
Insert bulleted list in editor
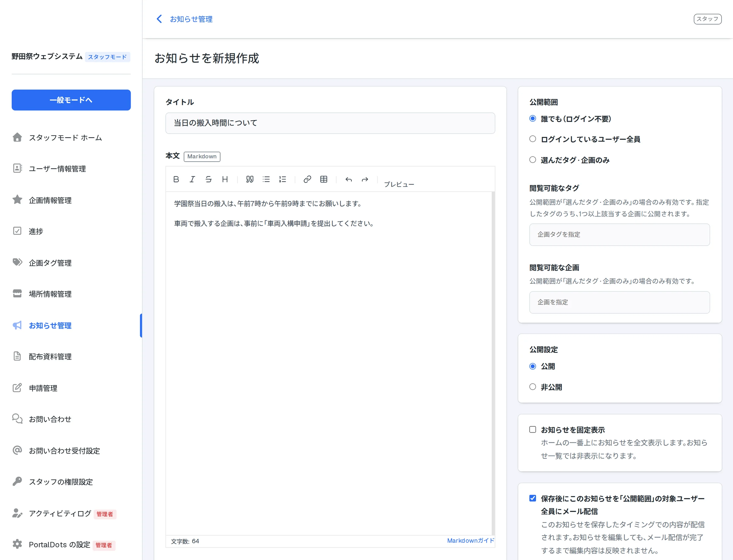[x=266, y=179]
